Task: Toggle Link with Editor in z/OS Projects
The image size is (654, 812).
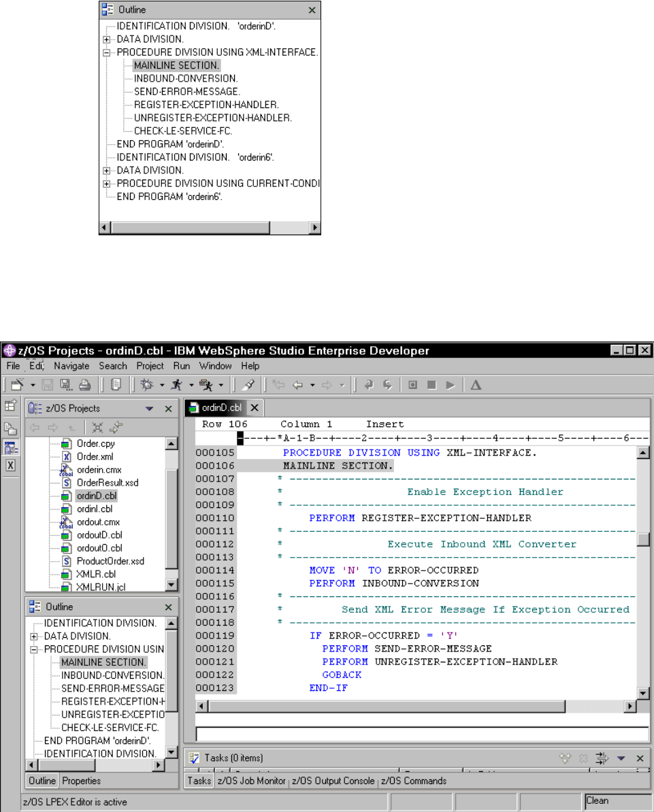Action: [x=115, y=427]
